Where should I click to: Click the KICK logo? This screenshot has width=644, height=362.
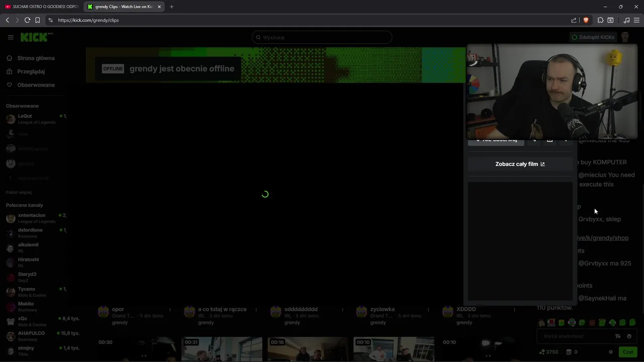click(36, 37)
